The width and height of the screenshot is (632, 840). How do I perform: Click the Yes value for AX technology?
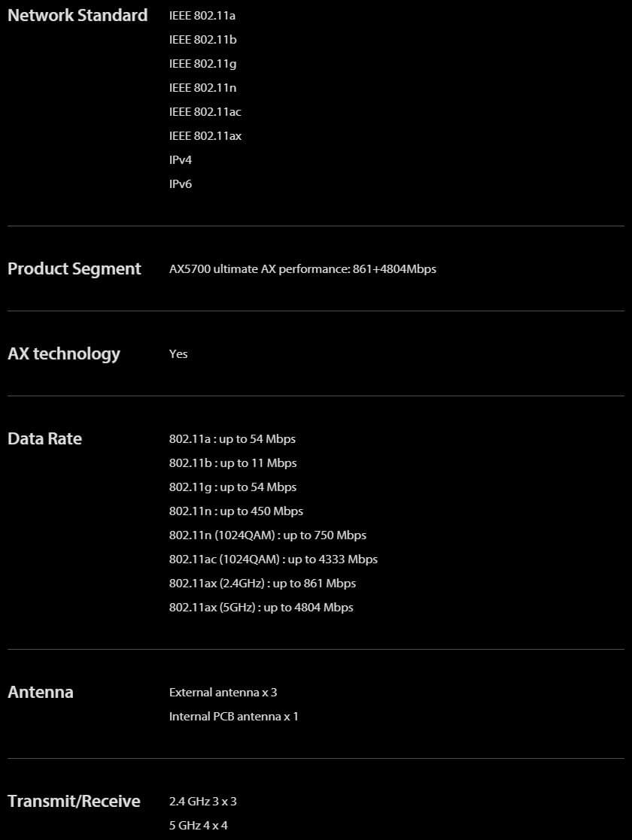[178, 353]
